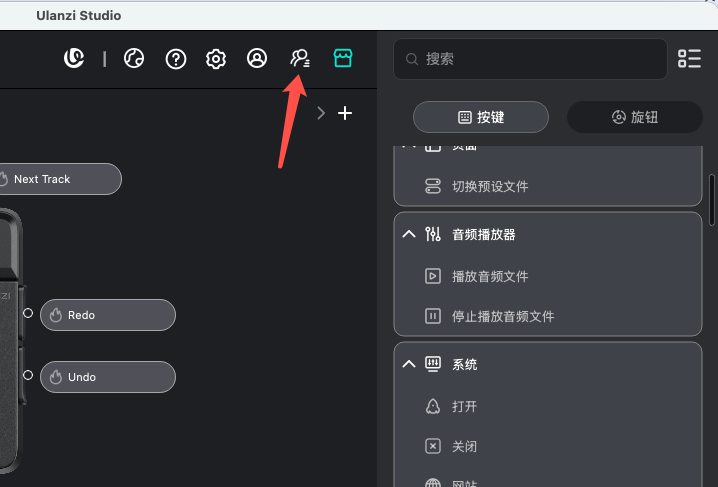Click the circle connector beside Undo
Image resolution: width=718 pixels, height=487 pixels.
(x=28, y=375)
